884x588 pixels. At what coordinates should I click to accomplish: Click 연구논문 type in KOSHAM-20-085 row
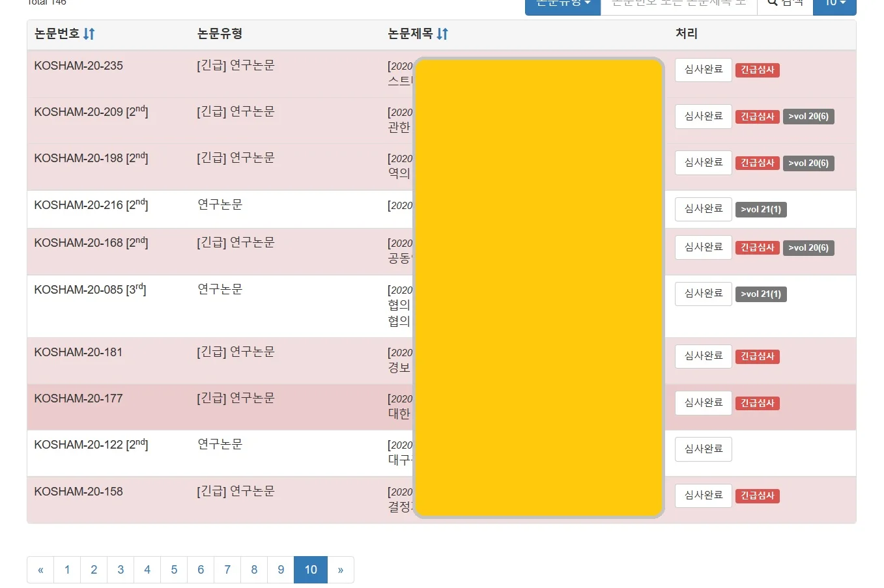coord(220,290)
